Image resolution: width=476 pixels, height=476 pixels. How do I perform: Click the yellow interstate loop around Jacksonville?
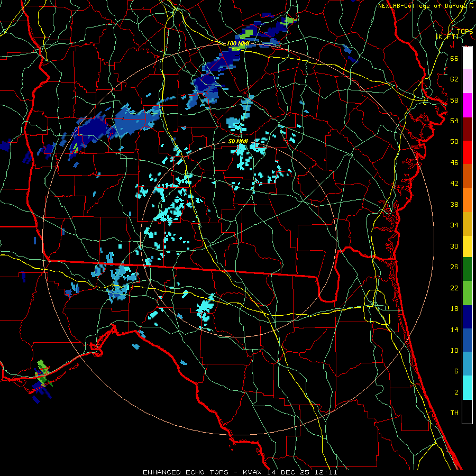click(x=377, y=307)
